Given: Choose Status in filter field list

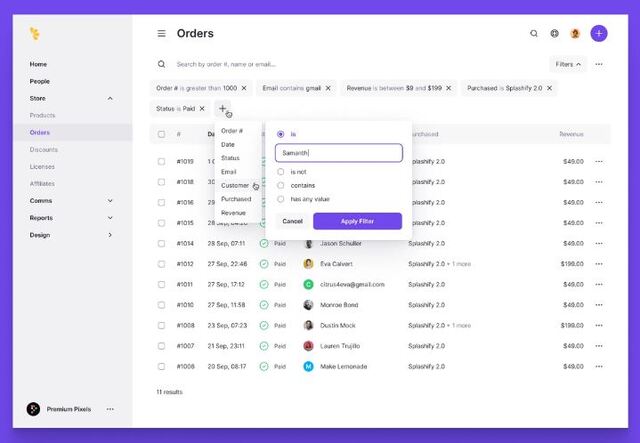Looking at the screenshot, I should click(230, 158).
